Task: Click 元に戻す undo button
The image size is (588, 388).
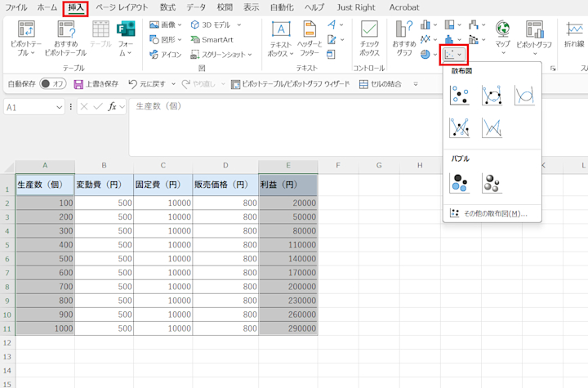Action: (x=147, y=84)
